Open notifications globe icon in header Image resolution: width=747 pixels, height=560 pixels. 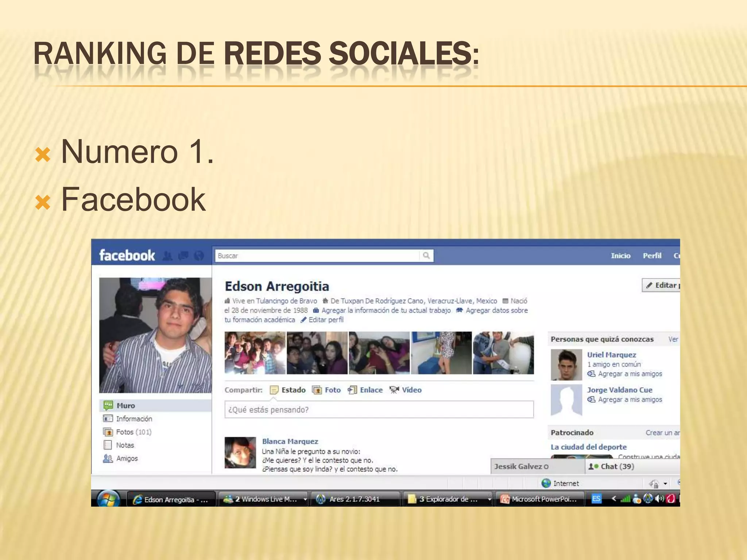click(199, 256)
